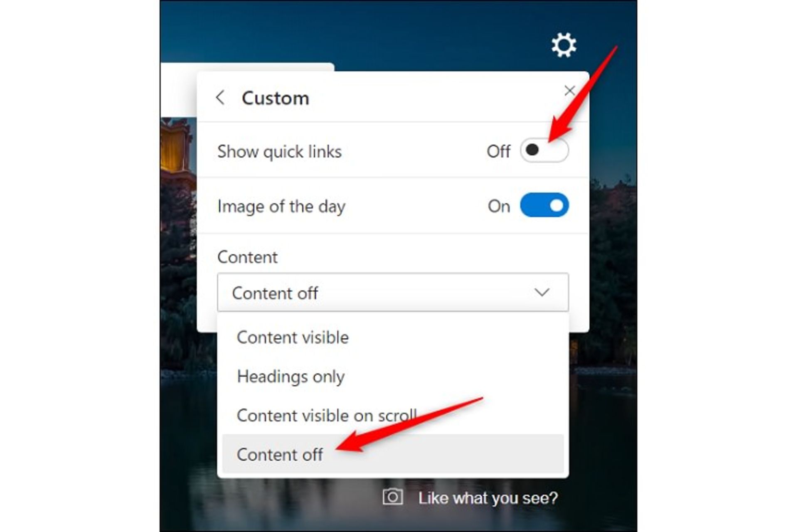Click the Show quick links label
The height and width of the screenshot is (532, 798).
coord(279,152)
